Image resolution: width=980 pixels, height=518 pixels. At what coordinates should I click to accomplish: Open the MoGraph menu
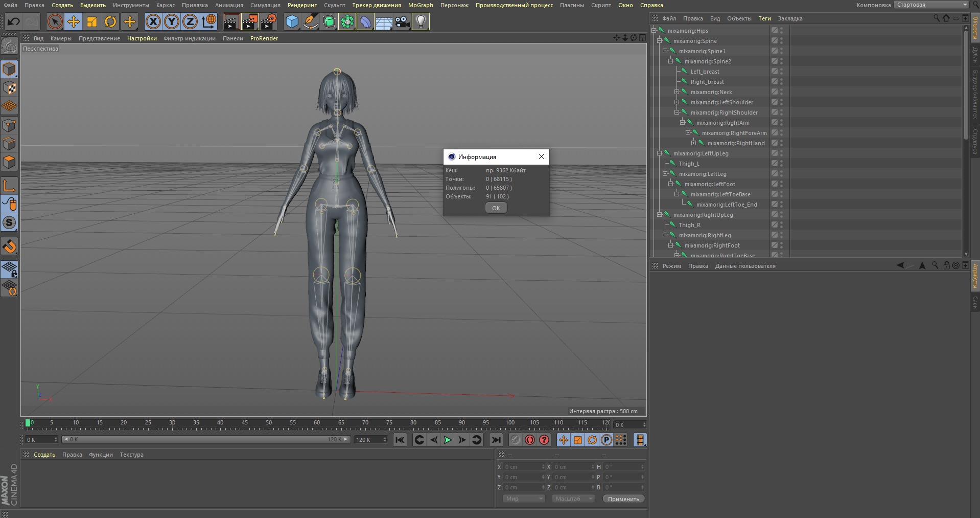point(421,5)
